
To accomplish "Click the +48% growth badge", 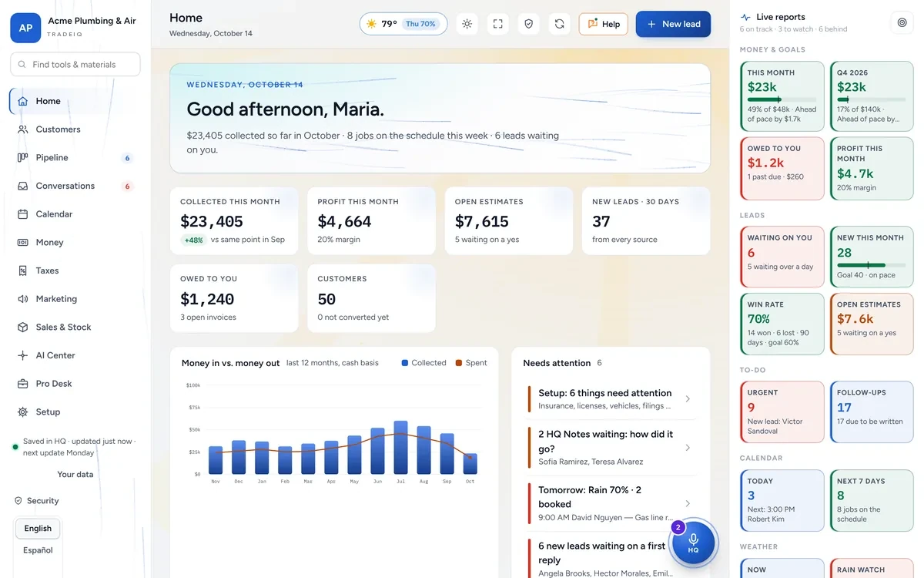I will pyautogui.click(x=193, y=240).
